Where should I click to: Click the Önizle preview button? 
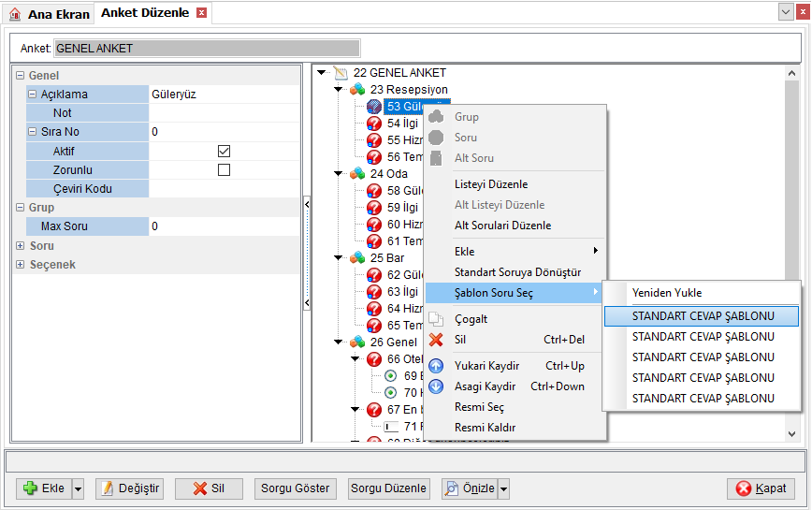[471, 488]
